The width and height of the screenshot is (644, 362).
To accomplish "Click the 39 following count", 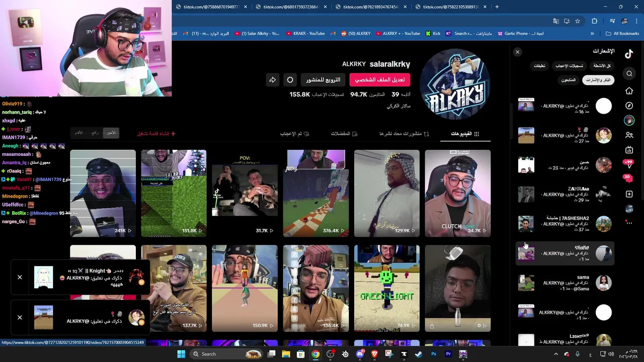I will (401, 95).
